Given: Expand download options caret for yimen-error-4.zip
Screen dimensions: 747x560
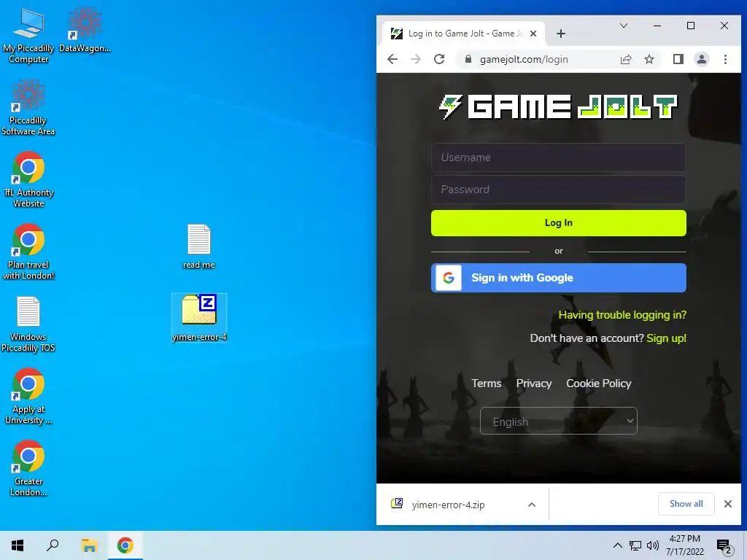Looking at the screenshot, I should (532, 505).
